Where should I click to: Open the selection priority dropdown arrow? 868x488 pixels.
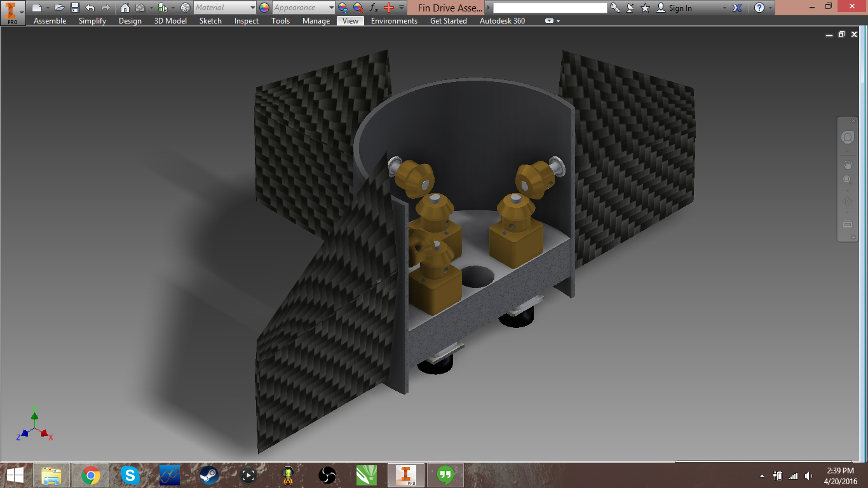click(x=173, y=8)
